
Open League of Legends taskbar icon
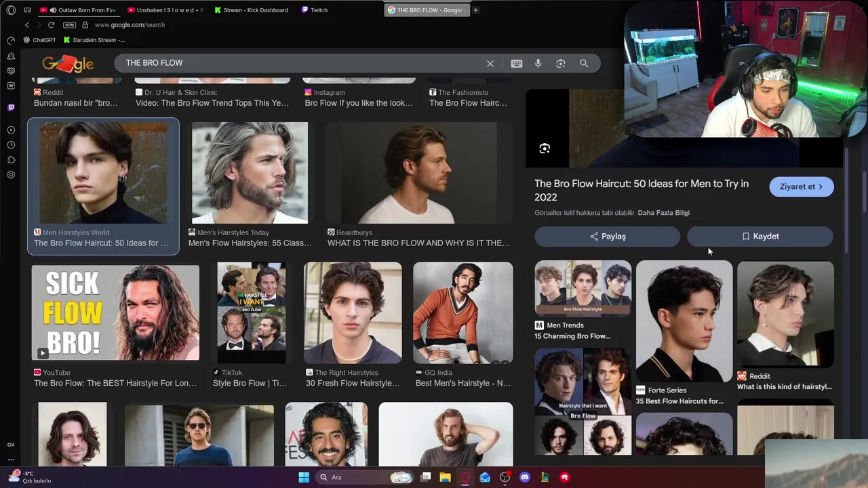point(545,477)
